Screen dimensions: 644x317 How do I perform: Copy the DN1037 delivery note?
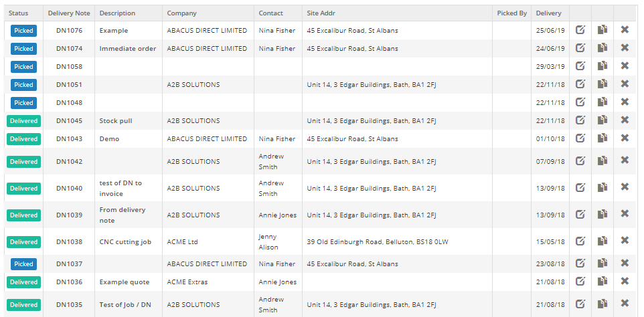602,263
